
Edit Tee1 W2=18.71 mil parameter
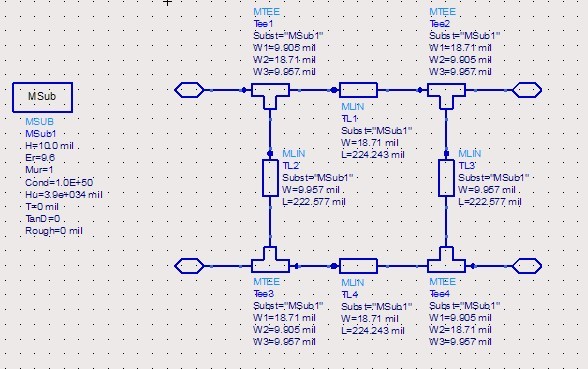pos(284,60)
